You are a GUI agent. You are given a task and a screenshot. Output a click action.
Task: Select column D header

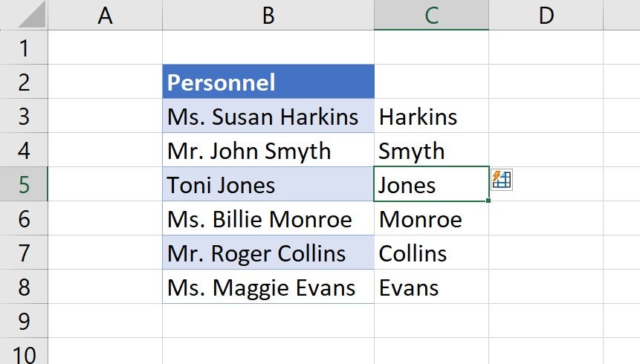(x=546, y=15)
